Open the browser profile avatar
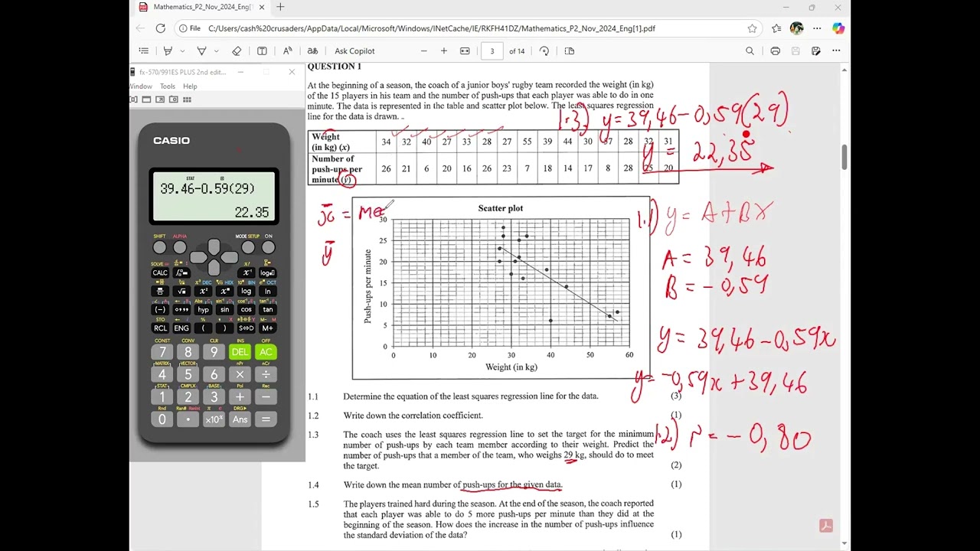 (797, 28)
